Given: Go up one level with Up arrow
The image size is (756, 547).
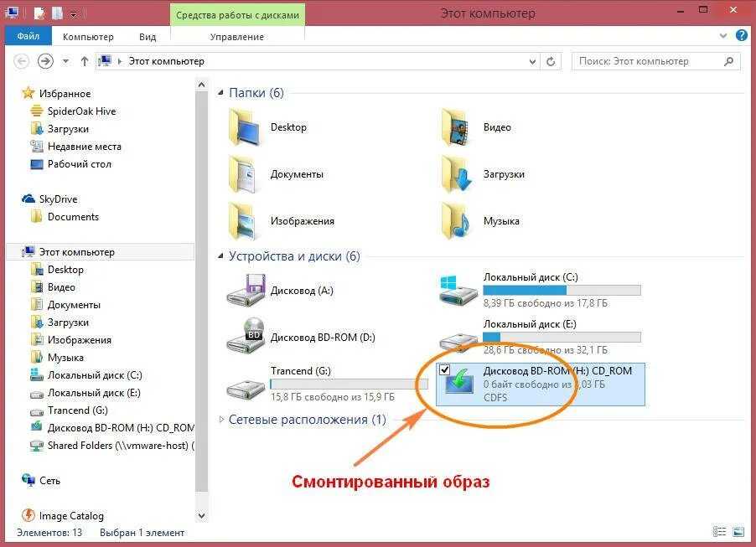Looking at the screenshot, I should [85, 61].
